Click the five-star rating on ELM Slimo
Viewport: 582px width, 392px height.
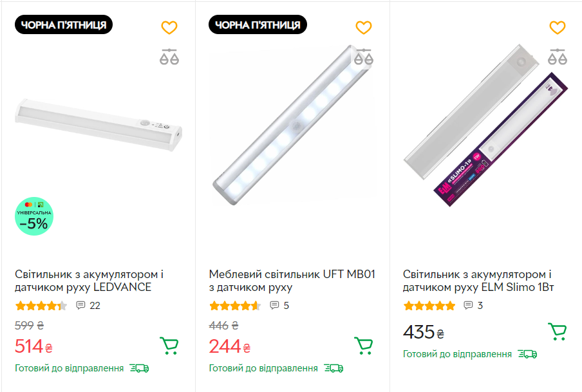[429, 306]
